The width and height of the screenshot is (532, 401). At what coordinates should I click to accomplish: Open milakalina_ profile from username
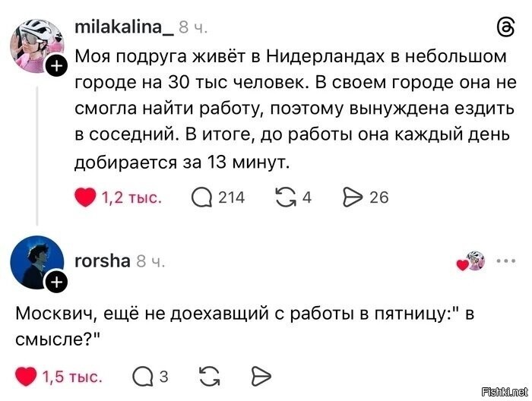point(124,28)
